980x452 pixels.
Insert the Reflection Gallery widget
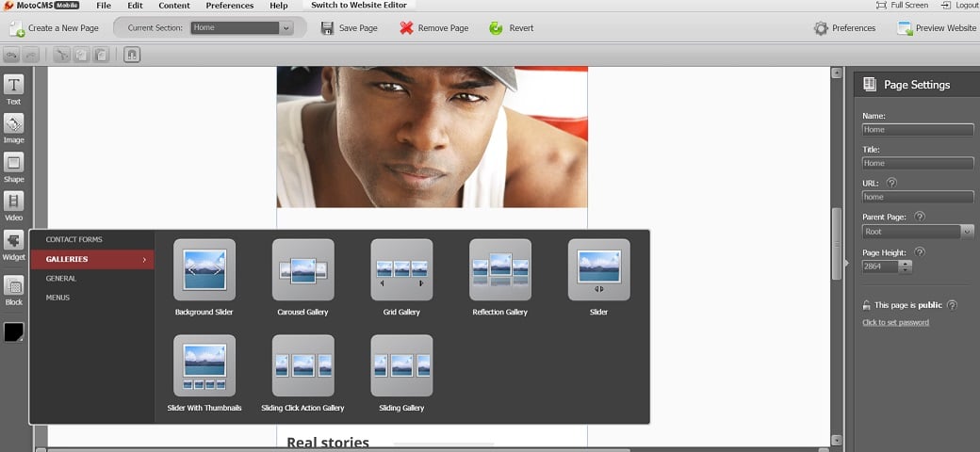click(500, 270)
